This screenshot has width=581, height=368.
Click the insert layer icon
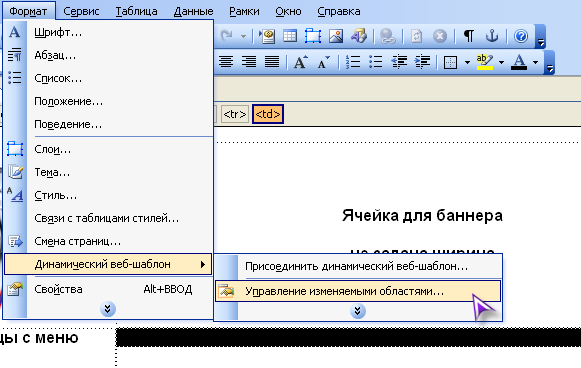(x=313, y=36)
